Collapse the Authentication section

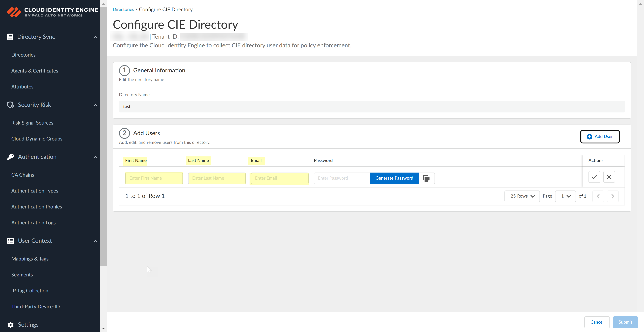point(95,157)
